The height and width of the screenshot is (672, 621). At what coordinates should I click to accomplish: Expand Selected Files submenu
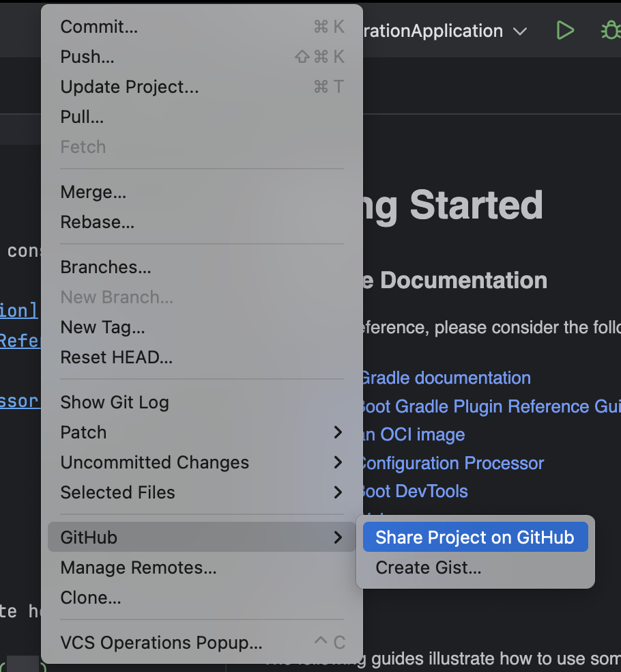pyautogui.click(x=202, y=492)
